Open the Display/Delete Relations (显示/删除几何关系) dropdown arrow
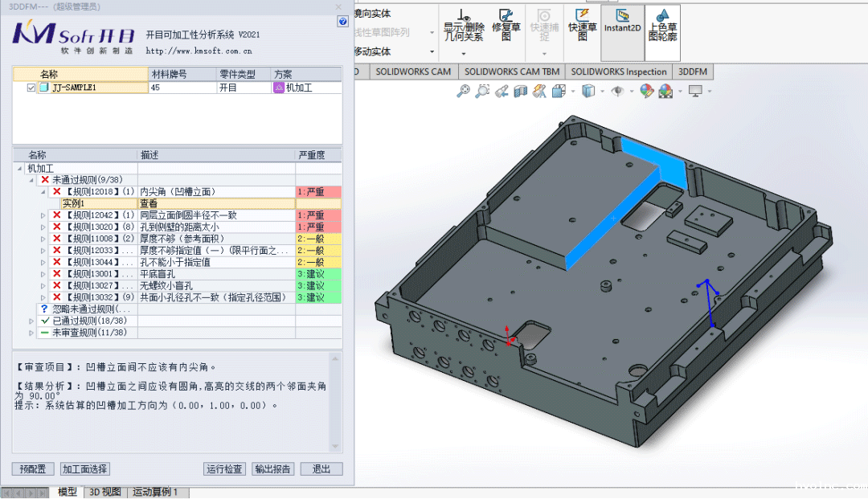868x499 pixels. (x=464, y=53)
